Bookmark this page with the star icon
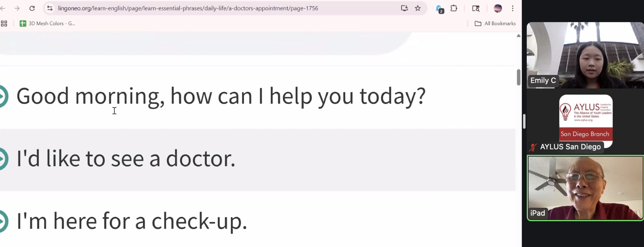Screen dimensions: 644x247 coord(418,8)
